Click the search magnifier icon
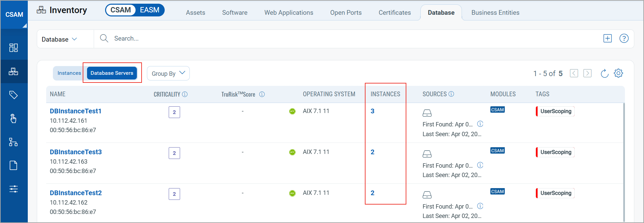 click(x=104, y=38)
